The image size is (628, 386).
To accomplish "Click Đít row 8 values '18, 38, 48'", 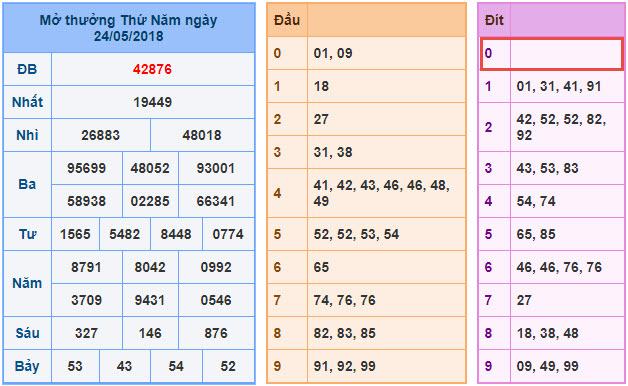I will [547, 333].
